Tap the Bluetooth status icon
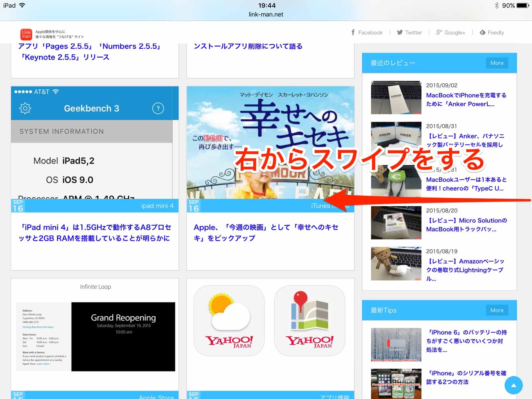 pos(497,5)
